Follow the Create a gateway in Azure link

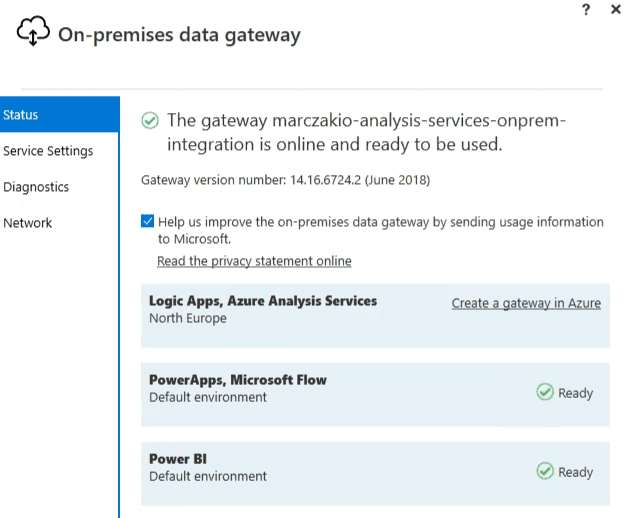point(526,303)
